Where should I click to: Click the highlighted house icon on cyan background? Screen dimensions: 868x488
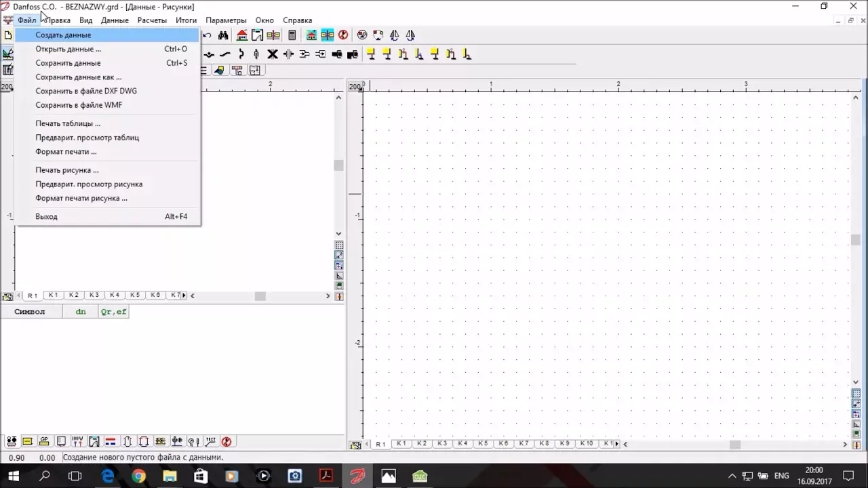tap(311, 35)
